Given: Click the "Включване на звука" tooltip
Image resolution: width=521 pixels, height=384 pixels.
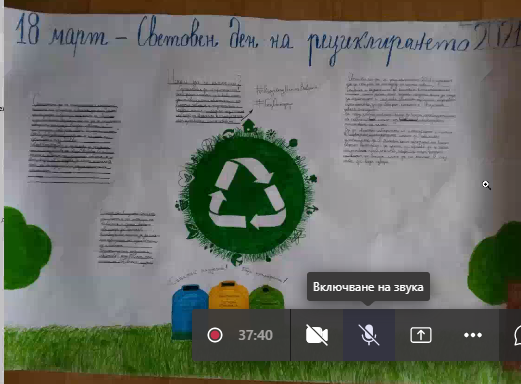Looking at the screenshot, I should click(x=368, y=287).
